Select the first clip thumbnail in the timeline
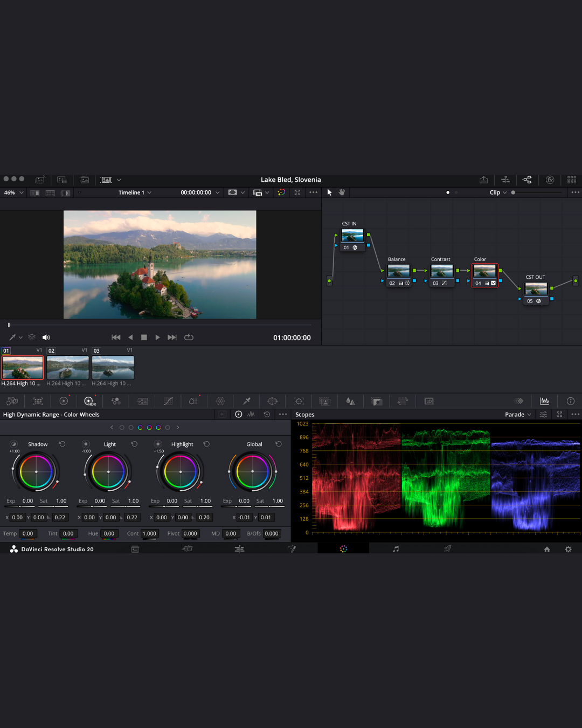The image size is (582, 728). click(22, 367)
